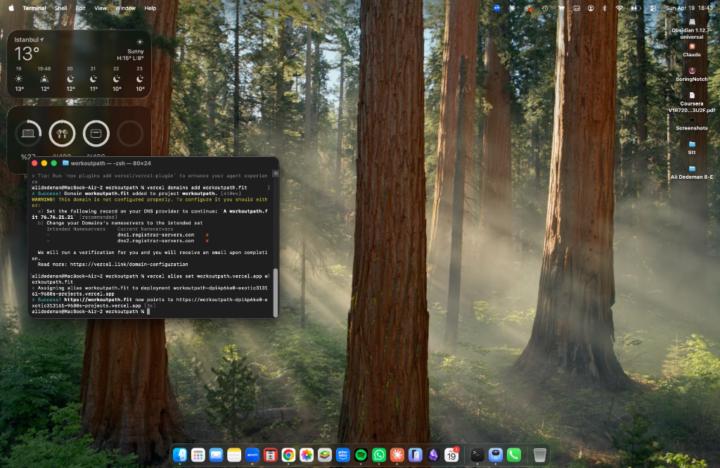Click AirPods battery ring in widget
This screenshot has width=720, height=468.
pyautogui.click(x=62, y=133)
